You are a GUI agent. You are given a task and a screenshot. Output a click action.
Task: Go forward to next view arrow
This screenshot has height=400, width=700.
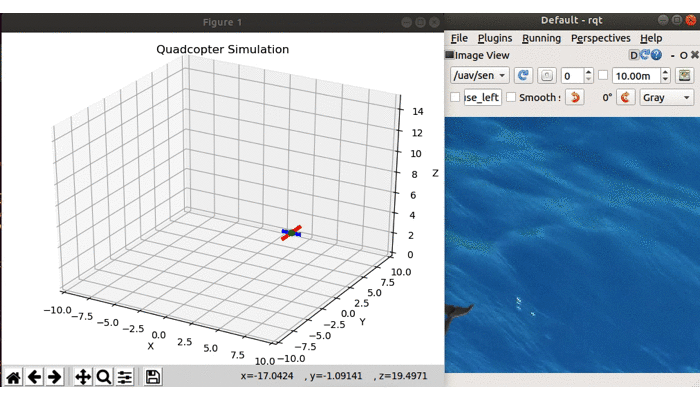(x=55, y=377)
